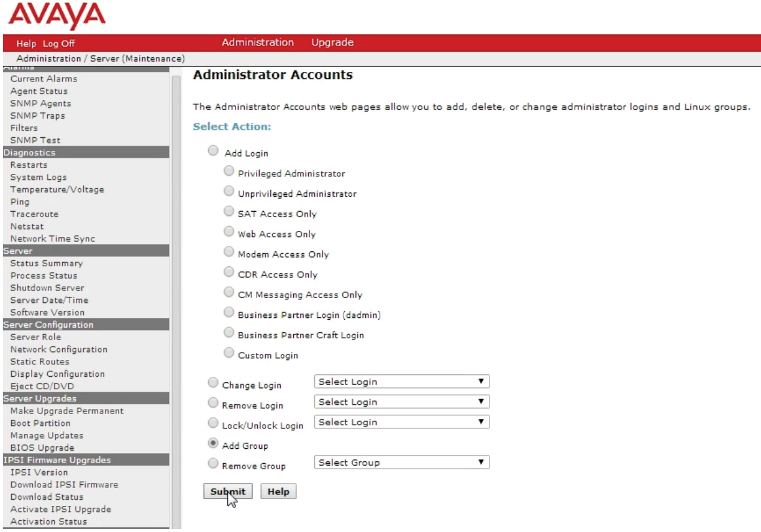The image size is (761, 532).
Task: Select the Remove Login radio button
Action: (x=213, y=403)
